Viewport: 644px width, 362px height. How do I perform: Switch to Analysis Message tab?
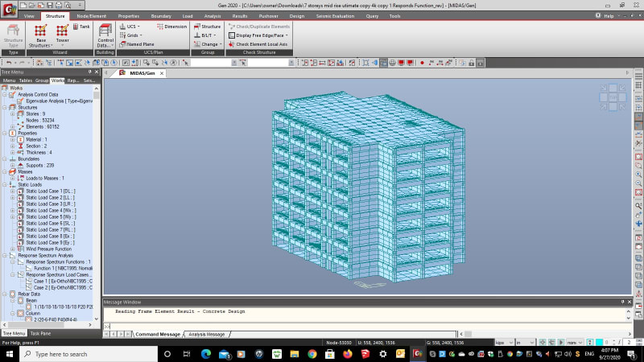coord(207,334)
